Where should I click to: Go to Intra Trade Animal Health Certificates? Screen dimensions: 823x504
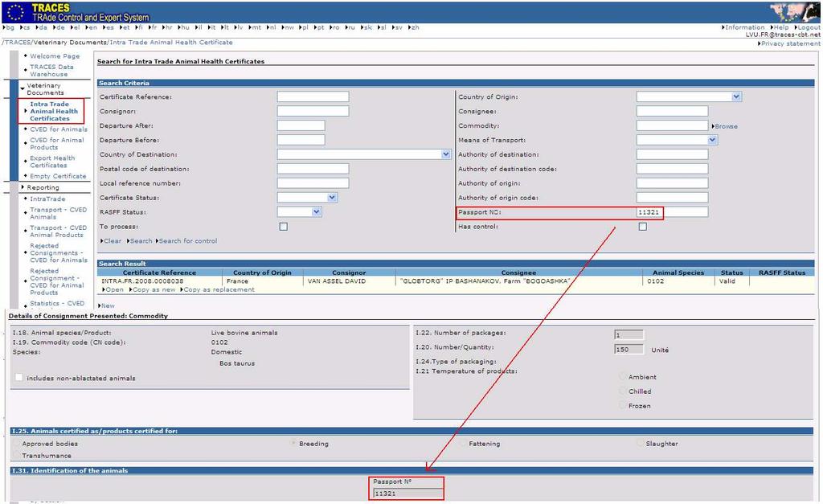coord(54,111)
